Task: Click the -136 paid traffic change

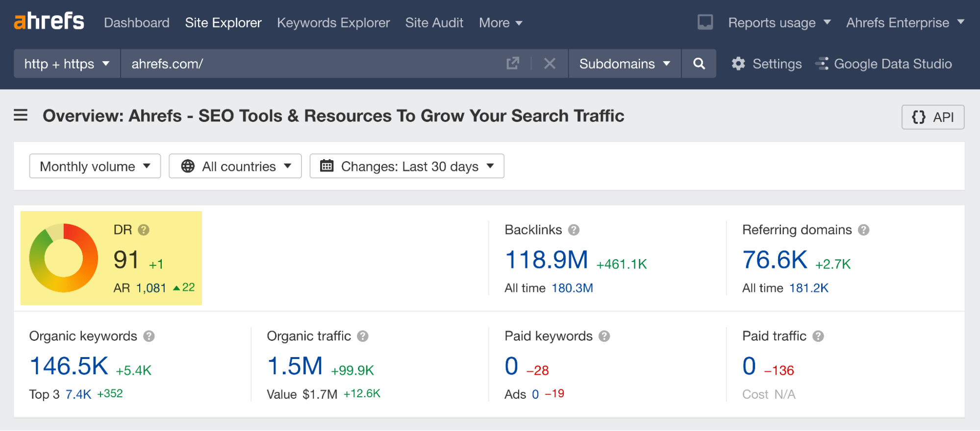Action: pos(779,371)
